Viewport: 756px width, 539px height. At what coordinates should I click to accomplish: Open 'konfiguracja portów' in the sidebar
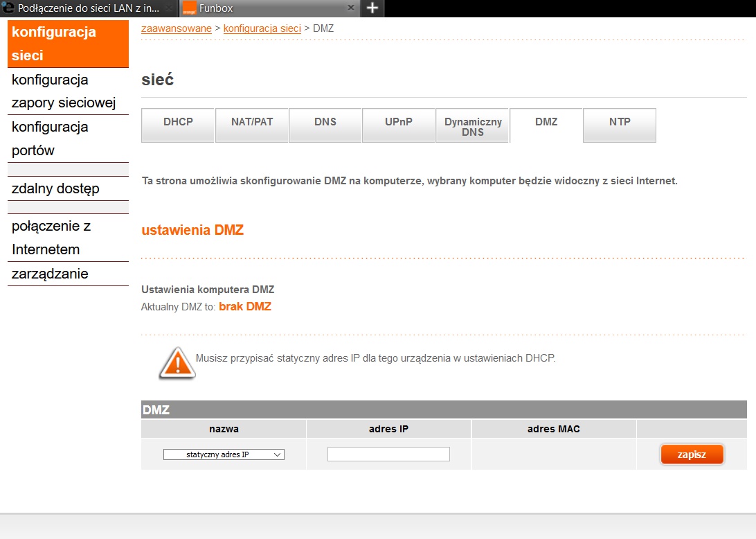(x=68, y=139)
